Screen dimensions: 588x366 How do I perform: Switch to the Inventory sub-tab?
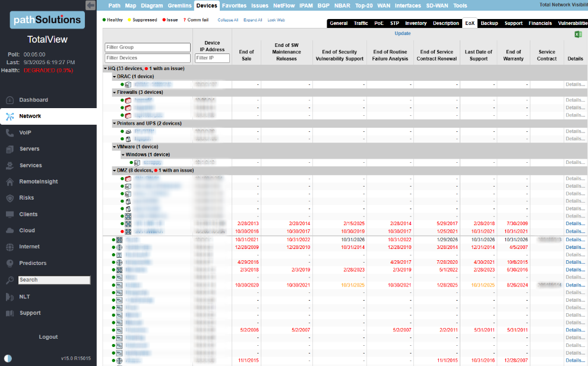pyautogui.click(x=416, y=23)
